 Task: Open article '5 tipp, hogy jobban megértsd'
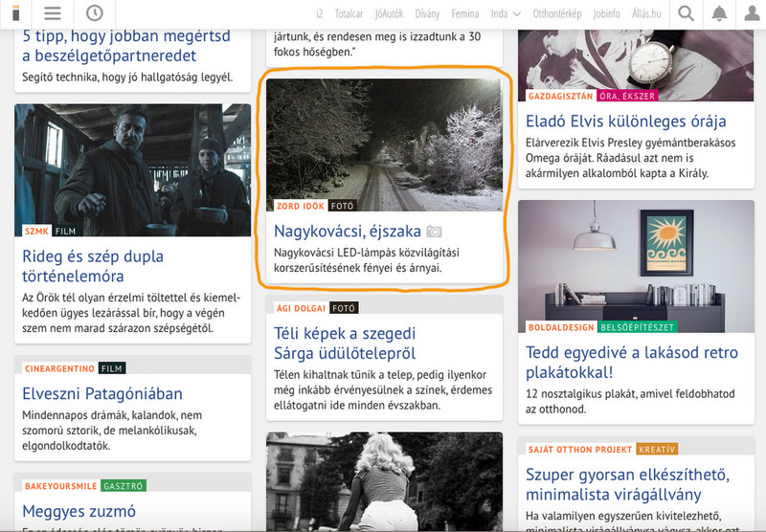pyautogui.click(x=126, y=45)
